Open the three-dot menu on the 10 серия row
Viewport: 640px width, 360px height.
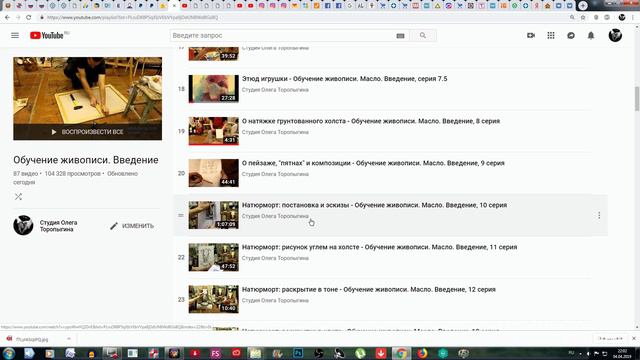pos(599,215)
